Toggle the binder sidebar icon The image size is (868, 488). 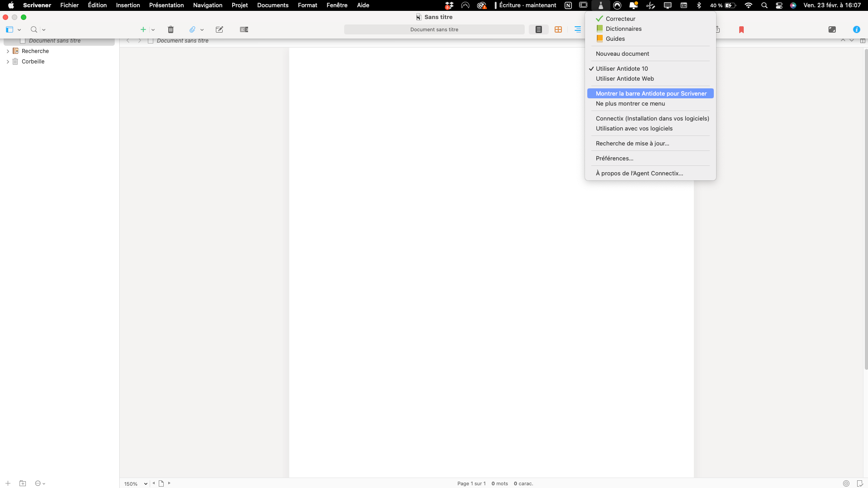9,29
